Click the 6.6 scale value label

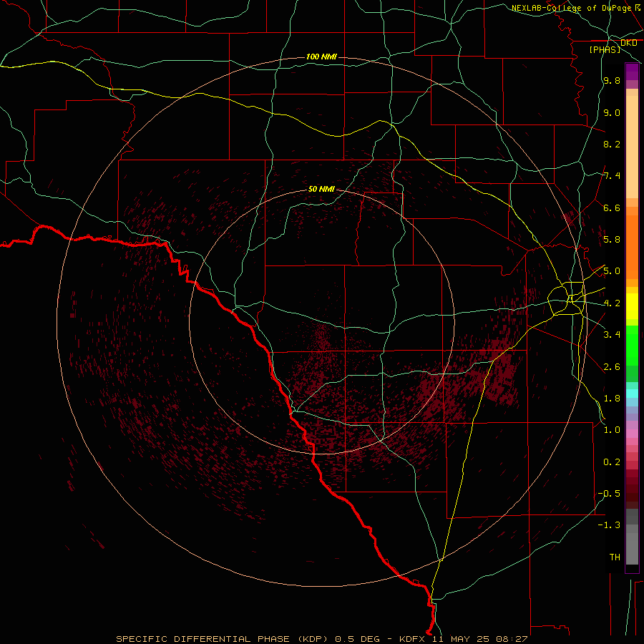click(x=612, y=208)
